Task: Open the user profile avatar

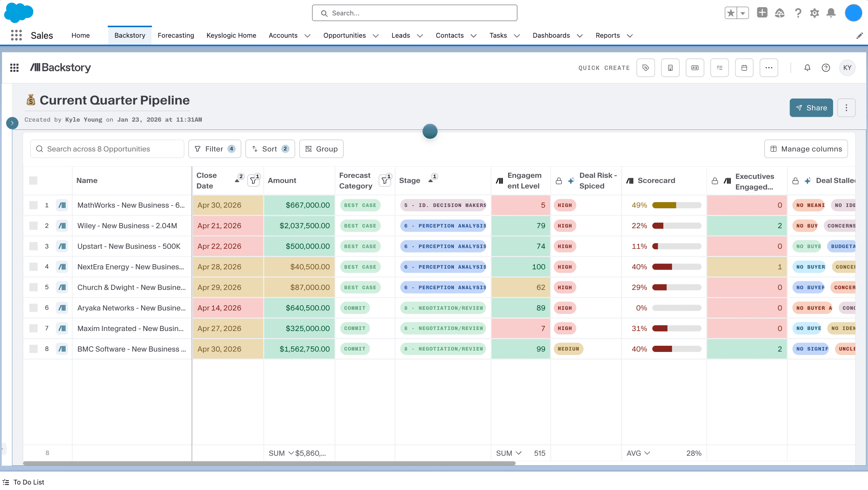Action: click(853, 13)
